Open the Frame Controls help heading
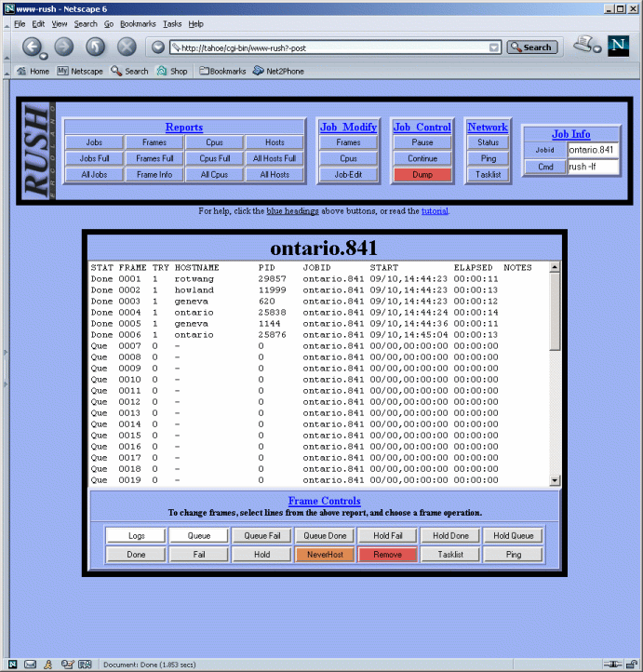 (324, 501)
